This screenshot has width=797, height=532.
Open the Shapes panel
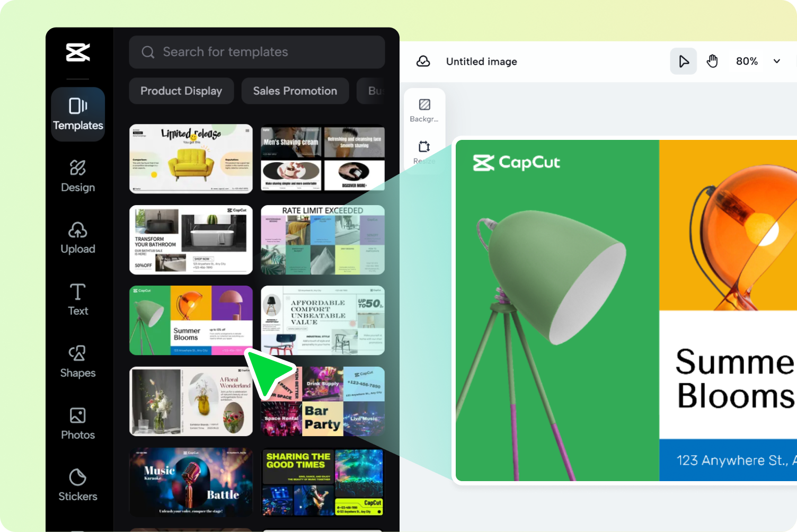point(78,362)
